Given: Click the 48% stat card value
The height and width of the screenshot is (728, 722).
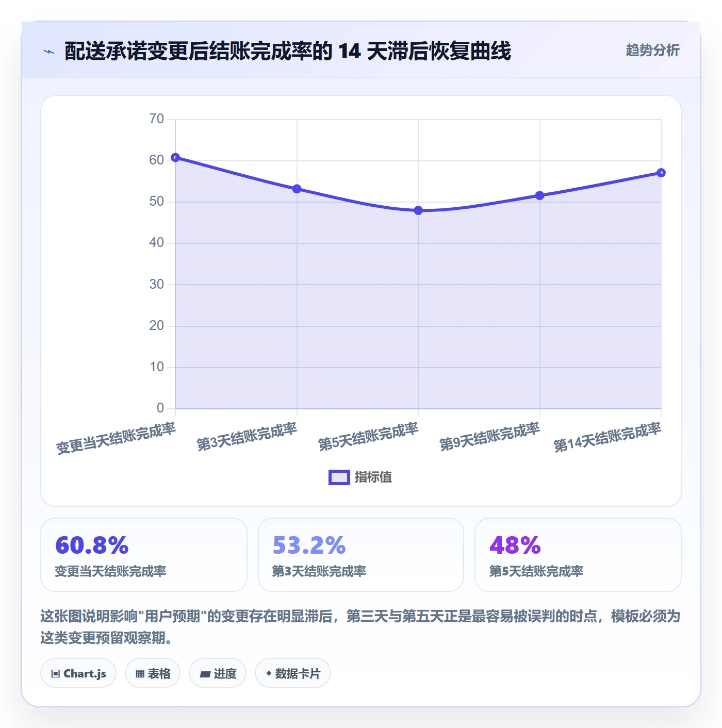Looking at the screenshot, I should tap(515, 545).
